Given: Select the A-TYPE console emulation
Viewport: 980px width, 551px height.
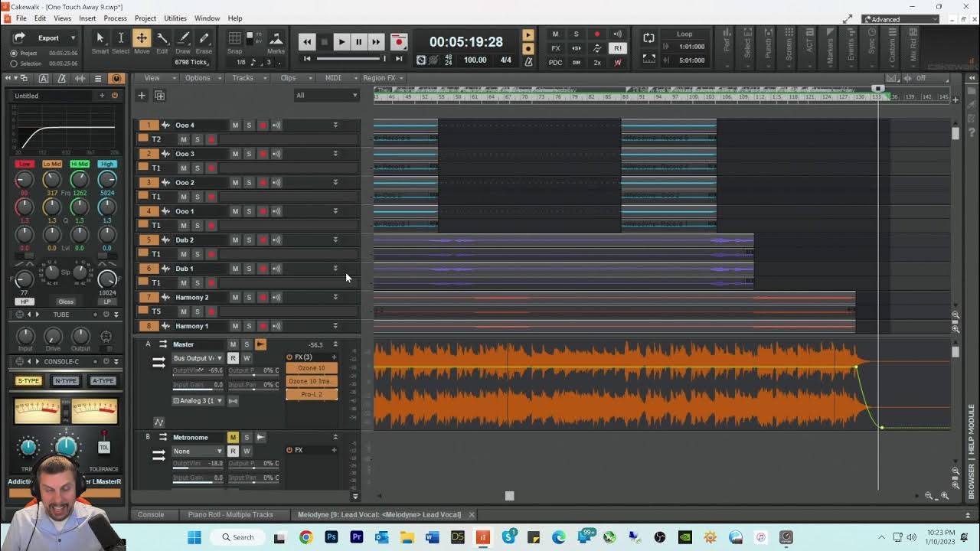Looking at the screenshot, I should (x=103, y=380).
